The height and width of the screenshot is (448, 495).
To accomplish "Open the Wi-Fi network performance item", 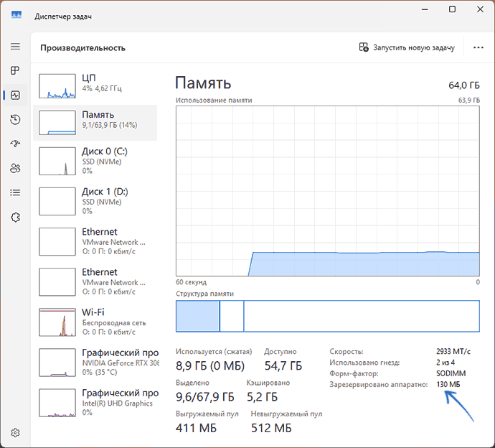I will (95, 321).
